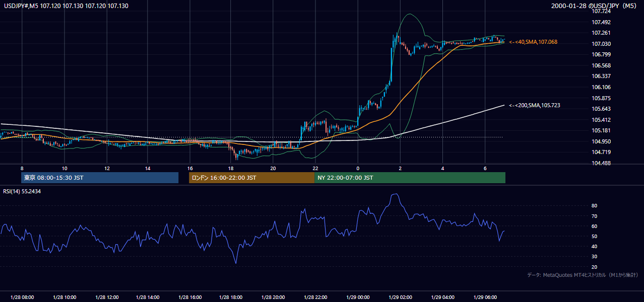Click the RSI level 70 label
644x302 pixels.
595,216
